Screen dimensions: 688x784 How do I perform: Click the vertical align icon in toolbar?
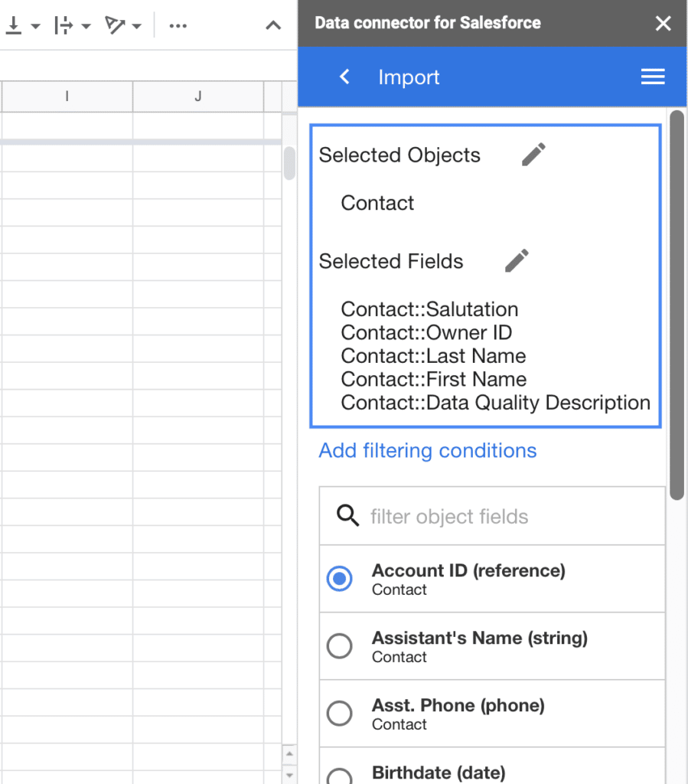click(14, 25)
